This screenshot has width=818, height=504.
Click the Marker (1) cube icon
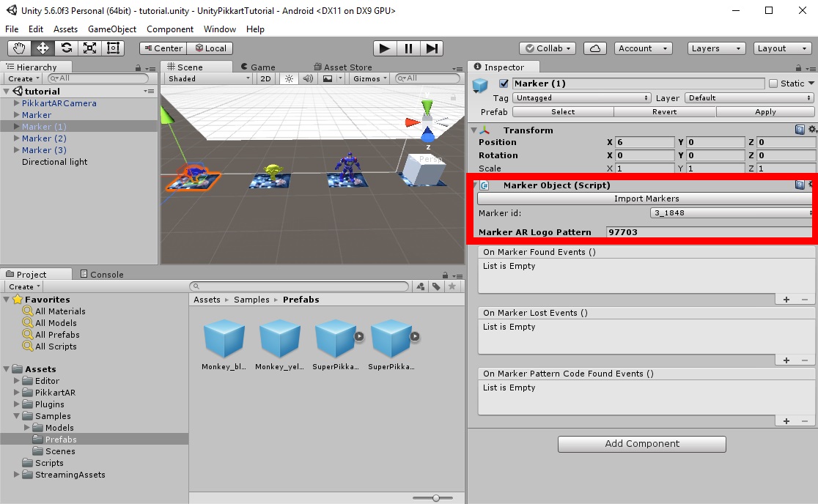(x=480, y=85)
